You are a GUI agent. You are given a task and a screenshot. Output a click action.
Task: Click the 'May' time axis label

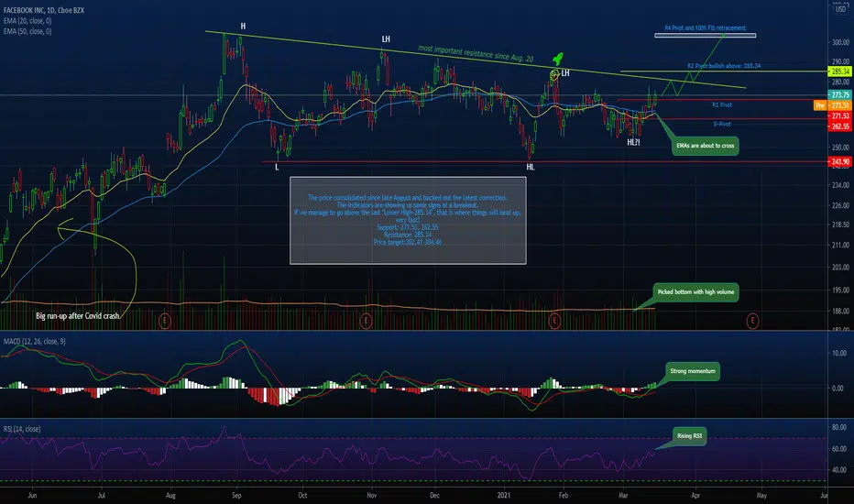pos(761,495)
